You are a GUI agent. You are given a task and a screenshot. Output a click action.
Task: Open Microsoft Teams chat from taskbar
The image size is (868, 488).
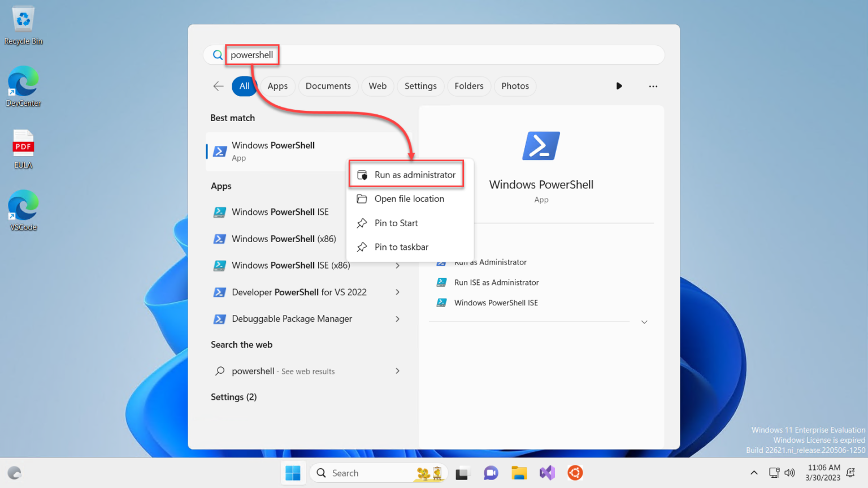[491, 473]
